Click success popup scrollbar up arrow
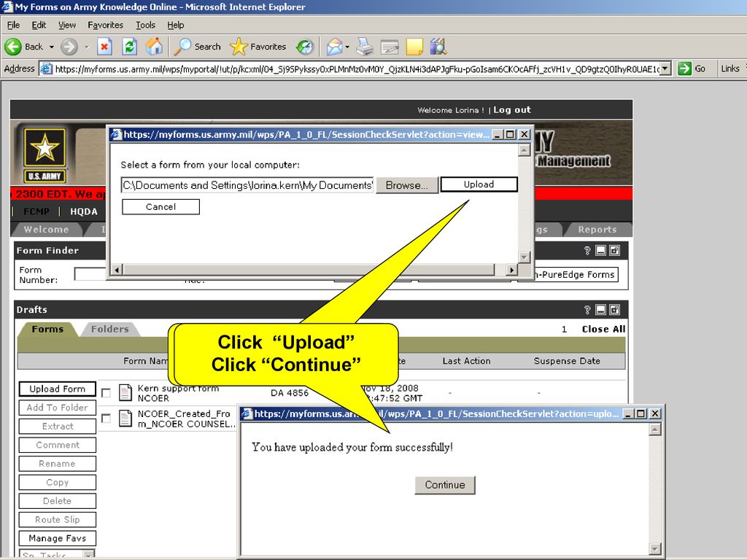747x560 pixels. pyautogui.click(x=654, y=429)
